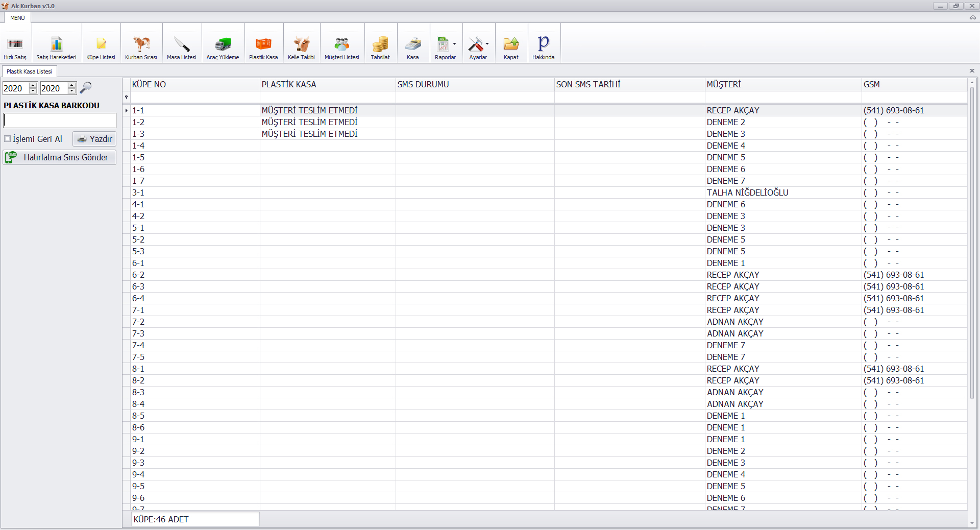Enable the İşlemi Geri Al checkbox

[8, 139]
